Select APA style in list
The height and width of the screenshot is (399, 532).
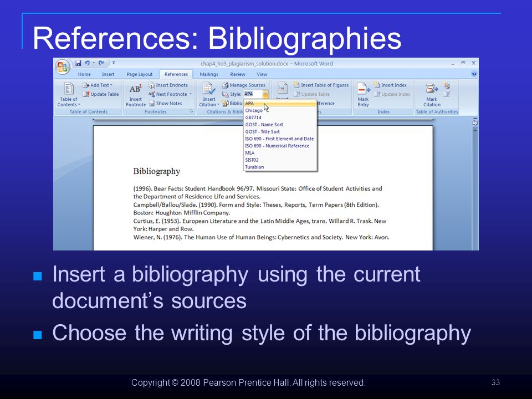(x=280, y=104)
